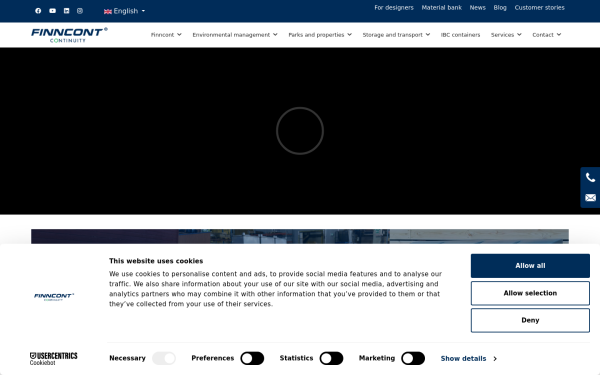Image resolution: width=600 pixels, height=375 pixels.
Task: Toggle the Necessary cookies switch
Action: 164,358
